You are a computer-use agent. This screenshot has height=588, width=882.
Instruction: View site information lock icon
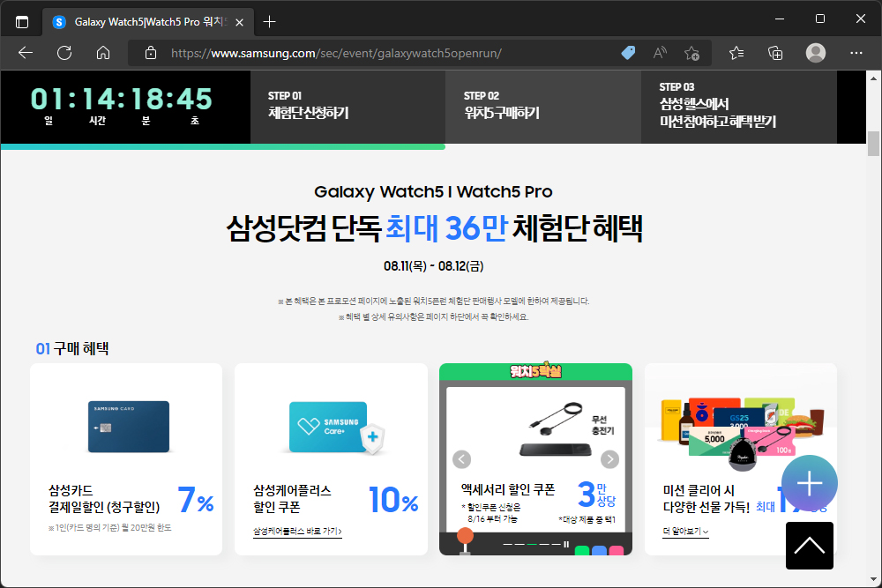150,53
